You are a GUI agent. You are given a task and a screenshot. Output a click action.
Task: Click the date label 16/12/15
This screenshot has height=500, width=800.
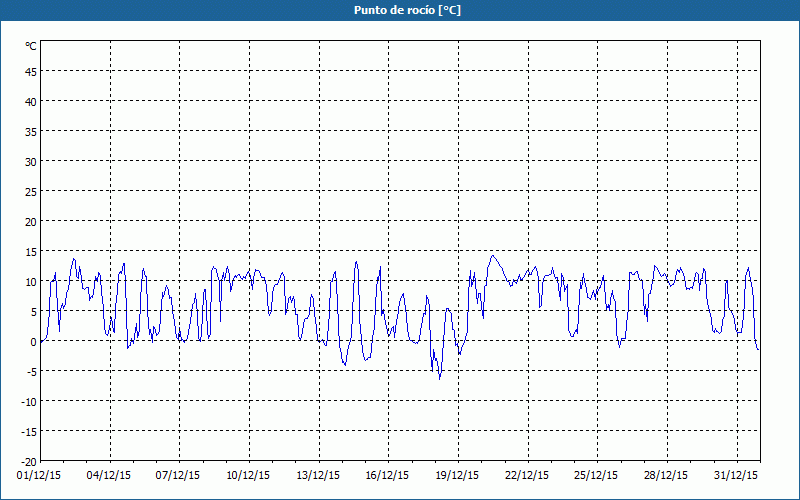387,476
